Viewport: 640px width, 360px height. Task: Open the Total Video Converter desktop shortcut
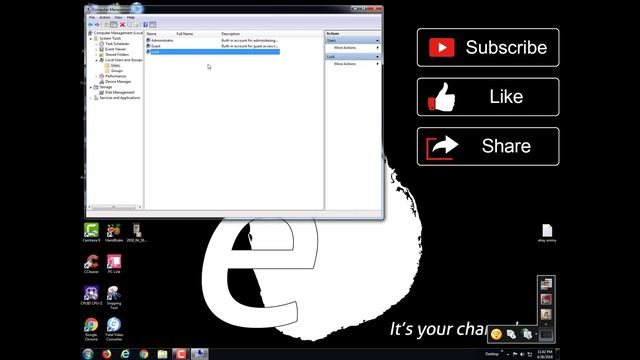[114, 329]
